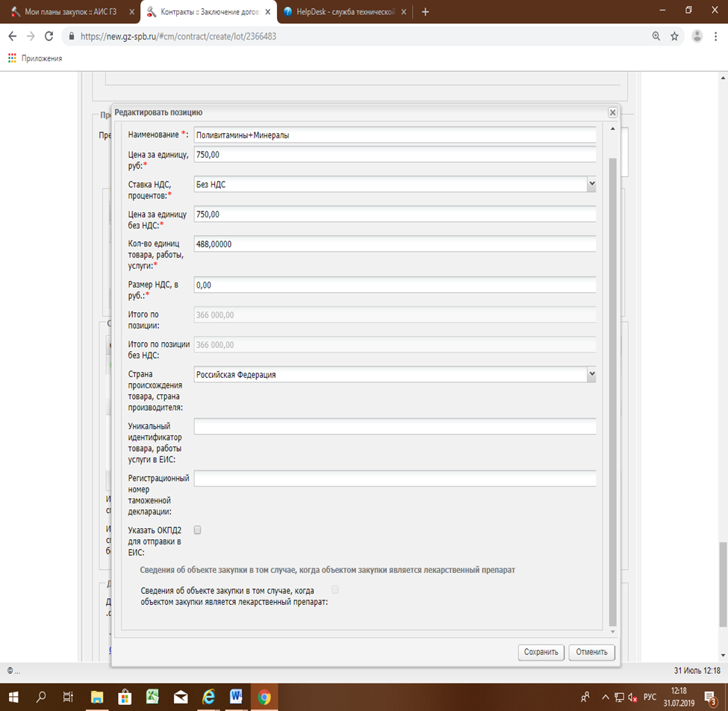Show hidden system tray icons
The height and width of the screenshot is (711, 728).
606,697
